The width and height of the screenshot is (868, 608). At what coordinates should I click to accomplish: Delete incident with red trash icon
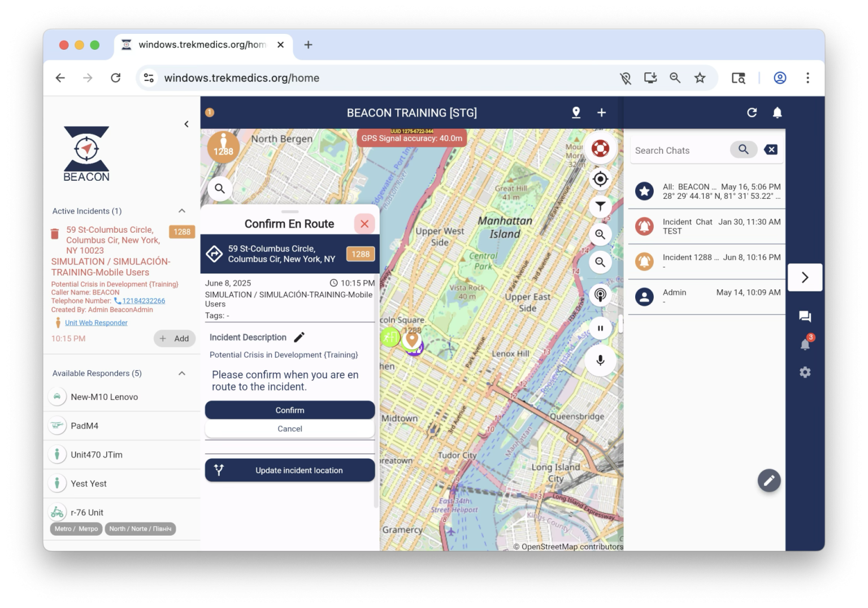click(x=55, y=233)
